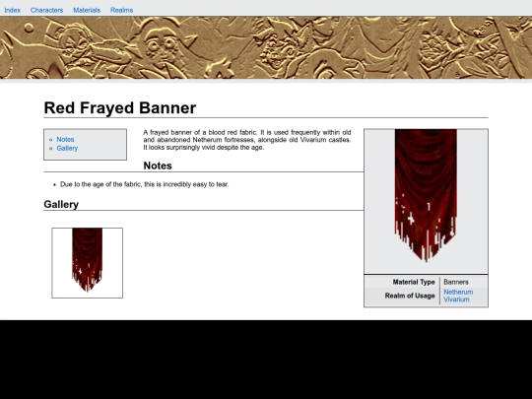The height and width of the screenshot is (399, 532).
Task: Click the 'Material Type' infobox label
Action: (x=414, y=282)
